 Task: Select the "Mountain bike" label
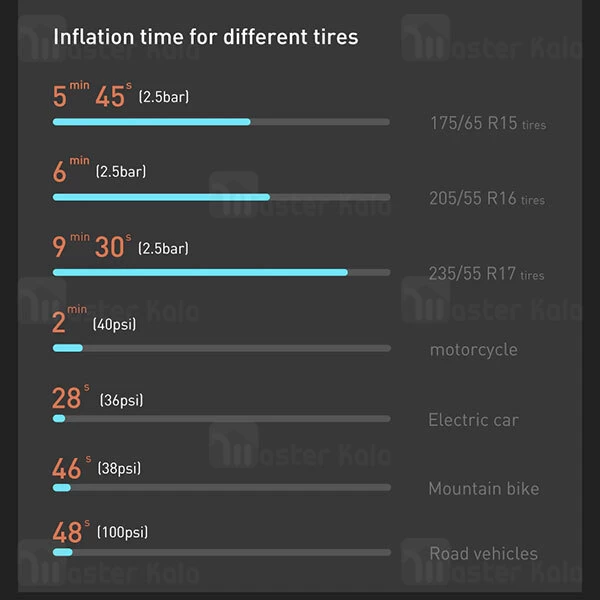[x=483, y=489]
